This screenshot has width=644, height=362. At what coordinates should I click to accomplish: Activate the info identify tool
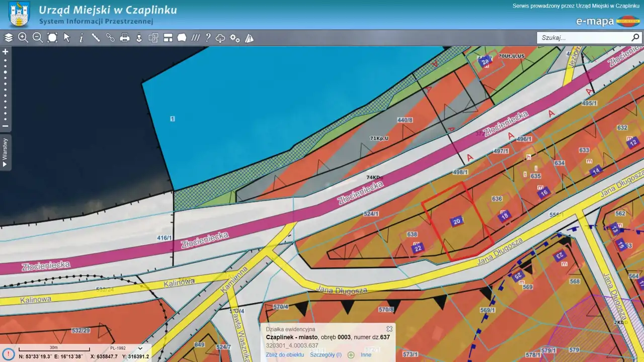pos(81,38)
